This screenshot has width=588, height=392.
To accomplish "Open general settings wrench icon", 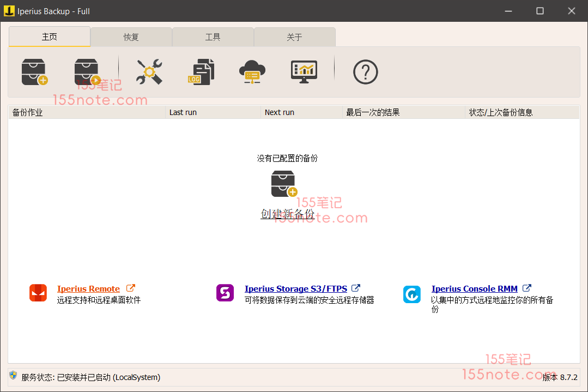I will pos(149,72).
